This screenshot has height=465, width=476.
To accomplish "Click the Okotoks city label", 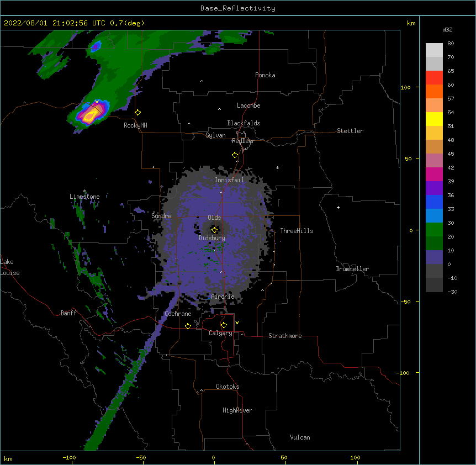I will click(228, 387).
